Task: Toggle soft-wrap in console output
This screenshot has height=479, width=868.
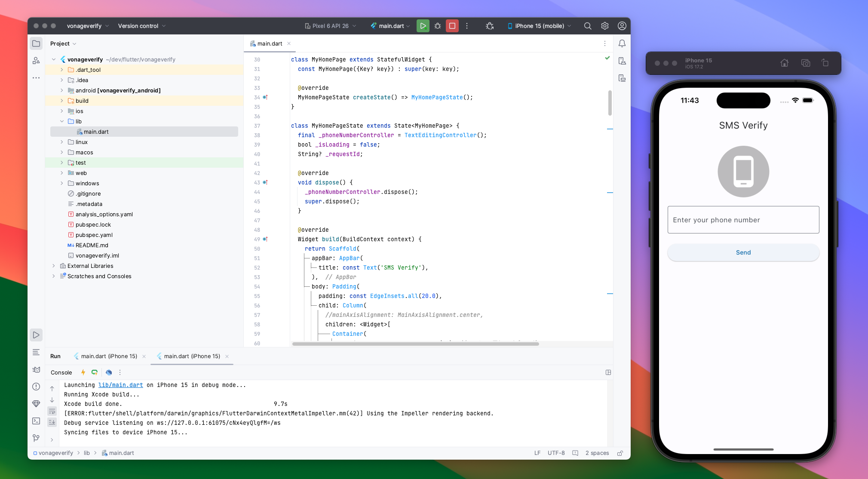Action: coord(52,411)
